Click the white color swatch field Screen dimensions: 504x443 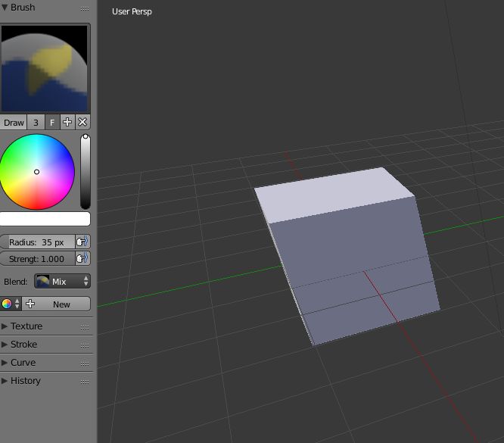pyautogui.click(x=45, y=219)
